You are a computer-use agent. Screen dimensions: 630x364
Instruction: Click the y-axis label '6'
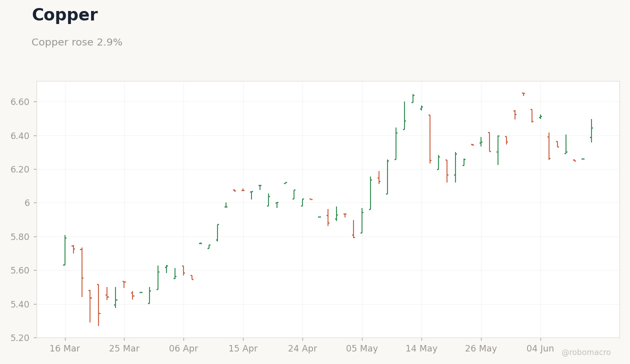tap(27, 203)
